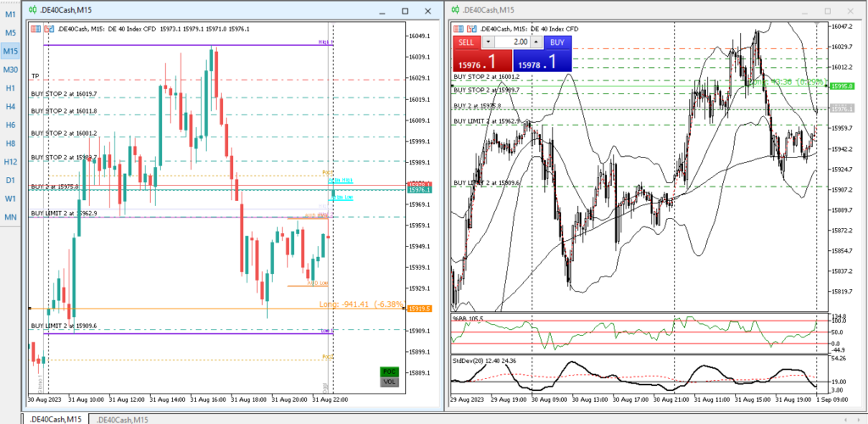The width and height of the screenshot is (868, 424).
Task: Select BUY STOP 2 at 16011.8 order
Action: point(64,111)
